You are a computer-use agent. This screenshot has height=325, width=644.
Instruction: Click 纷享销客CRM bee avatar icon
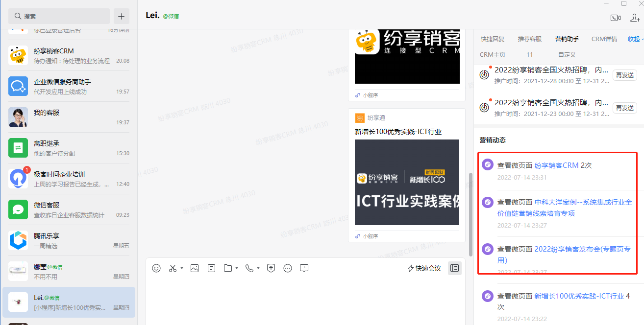tap(18, 55)
